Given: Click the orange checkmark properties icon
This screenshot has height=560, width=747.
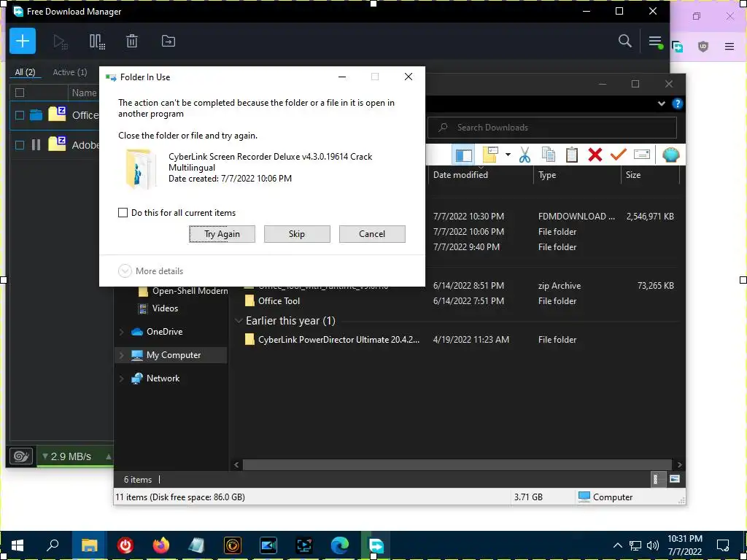Looking at the screenshot, I should pos(619,155).
